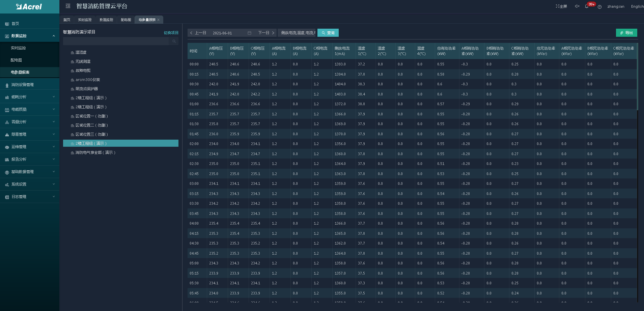Click the table's vertical scrollbar

(x=638, y=77)
